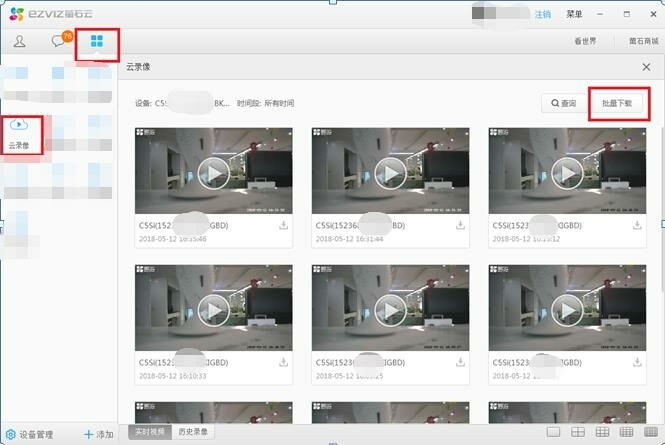Download the middle recording in second row
665x445 pixels.
coord(460,362)
